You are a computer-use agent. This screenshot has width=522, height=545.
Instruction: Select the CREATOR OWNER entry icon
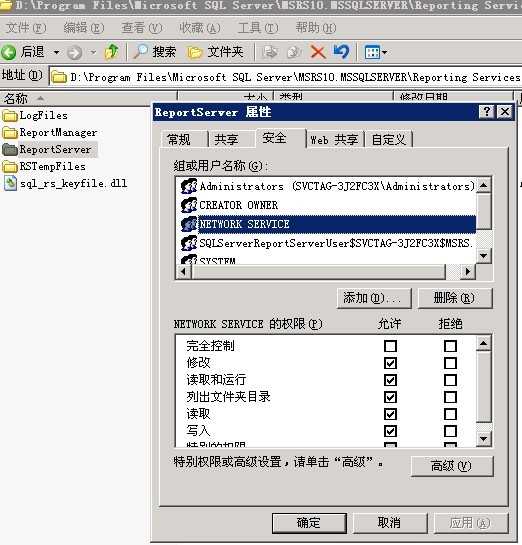click(x=189, y=205)
